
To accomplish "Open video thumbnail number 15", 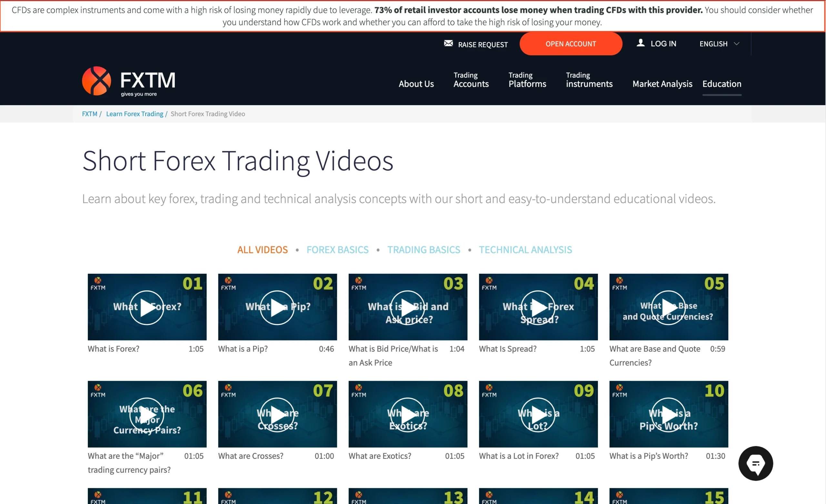I will (669, 496).
